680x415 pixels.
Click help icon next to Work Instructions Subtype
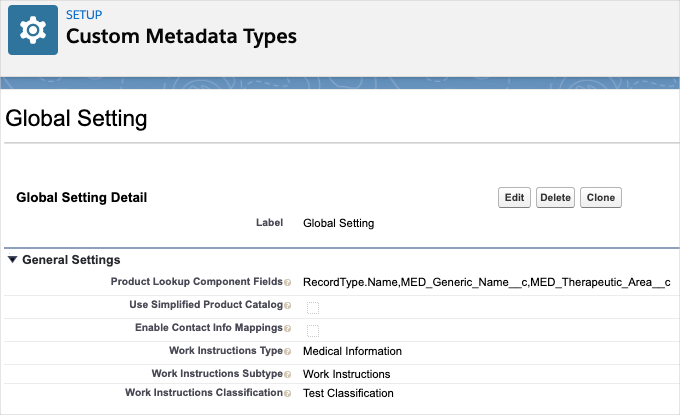(288, 375)
